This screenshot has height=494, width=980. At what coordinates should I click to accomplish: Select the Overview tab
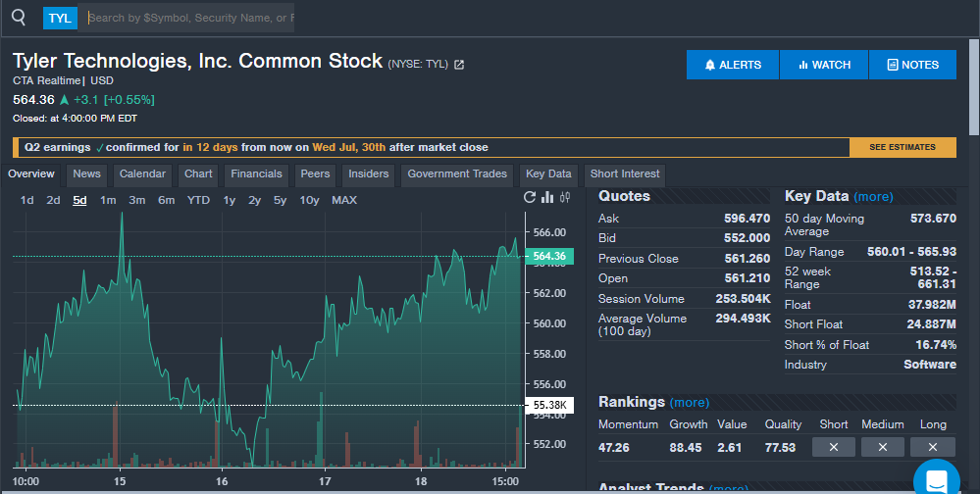click(31, 174)
